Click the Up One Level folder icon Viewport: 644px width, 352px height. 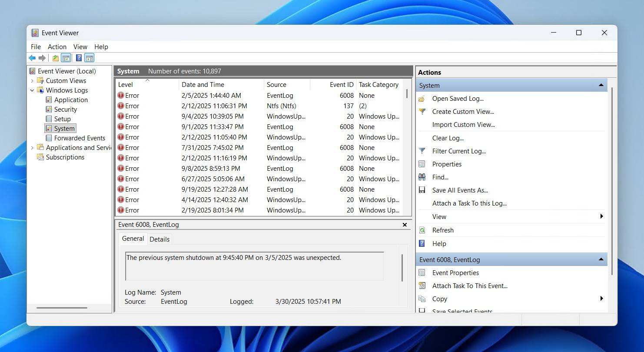click(x=56, y=58)
